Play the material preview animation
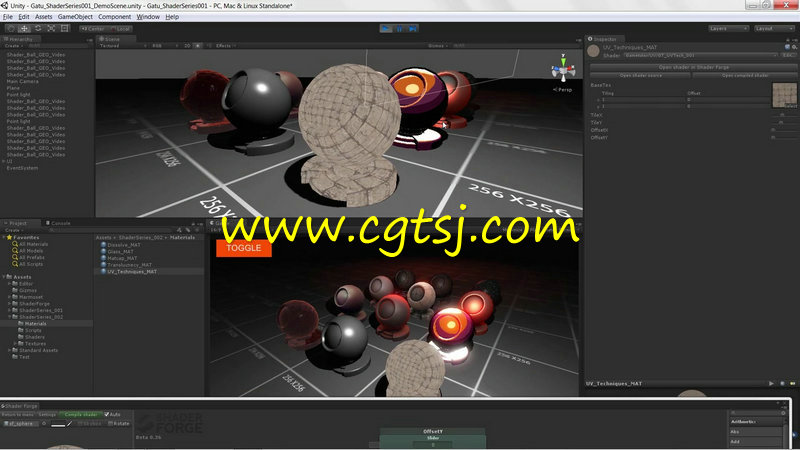This screenshot has width=800, height=450. click(x=771, y=383)
